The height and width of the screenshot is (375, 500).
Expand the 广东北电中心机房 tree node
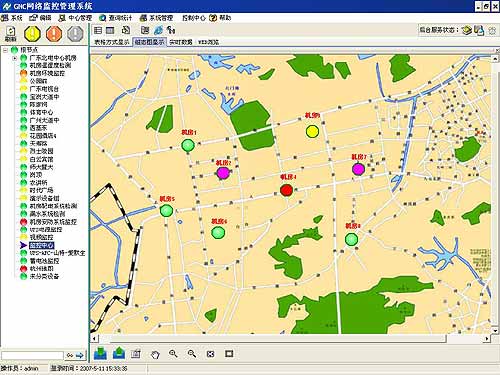click(x=14, y=58)
